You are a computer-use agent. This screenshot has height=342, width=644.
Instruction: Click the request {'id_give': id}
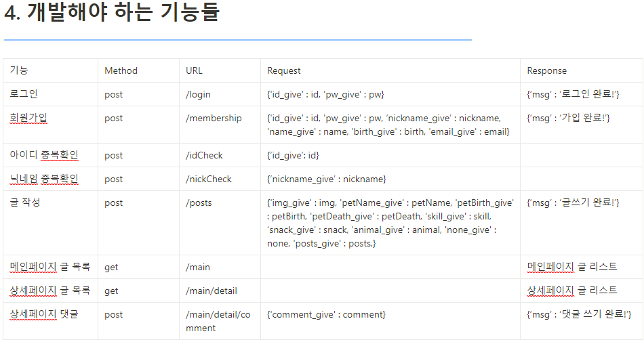pyautogui.click(x=293, y=155)
